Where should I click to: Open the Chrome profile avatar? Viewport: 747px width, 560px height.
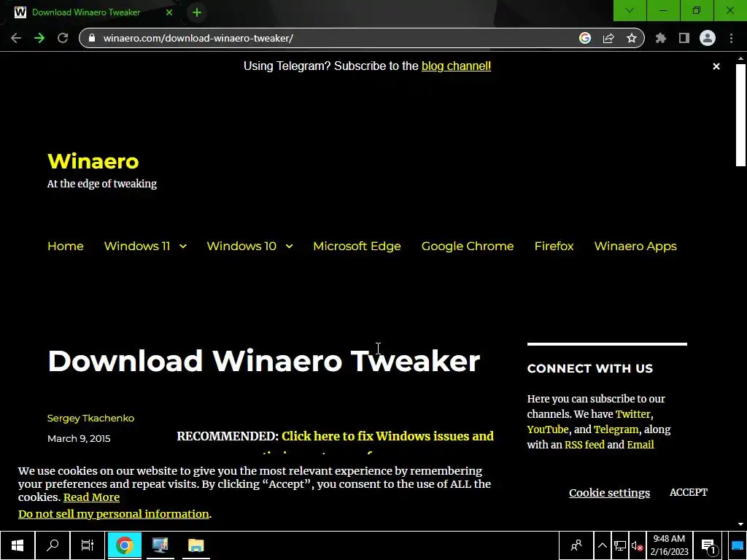pyautogui.click(x=708, y=38)
